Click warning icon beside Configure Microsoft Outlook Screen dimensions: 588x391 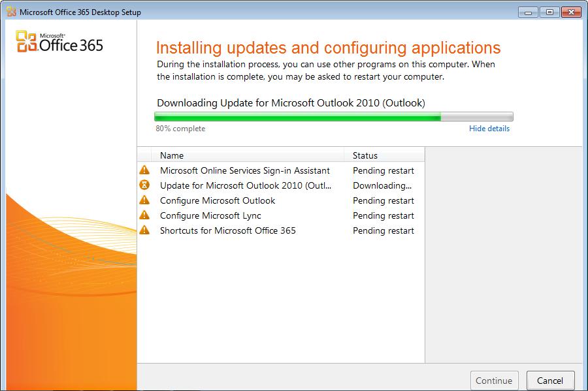coord(144,200)
